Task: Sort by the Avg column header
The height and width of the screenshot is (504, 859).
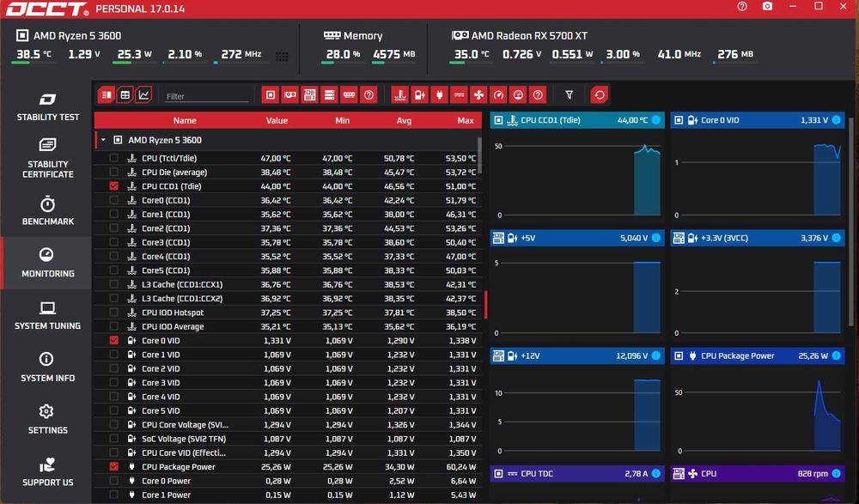Action: click(404, 120)
